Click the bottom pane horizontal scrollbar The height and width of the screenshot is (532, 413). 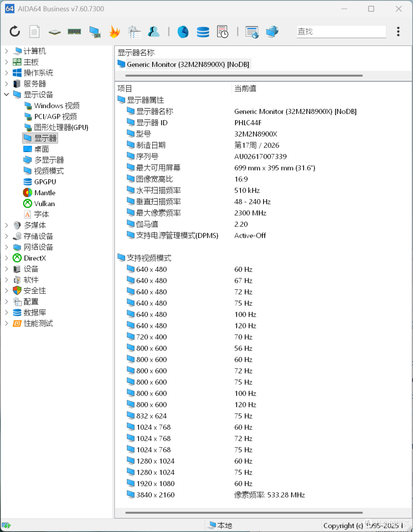tap(244, 513)
